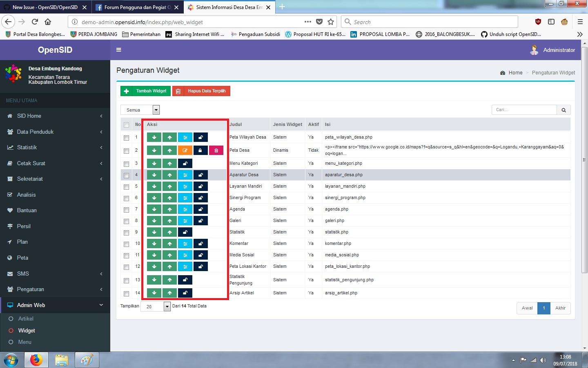The height and width of the screenshot is (368, 588).
Task: Unlock the locked Peta Desa widget
Action: click(x=200, y=150)
